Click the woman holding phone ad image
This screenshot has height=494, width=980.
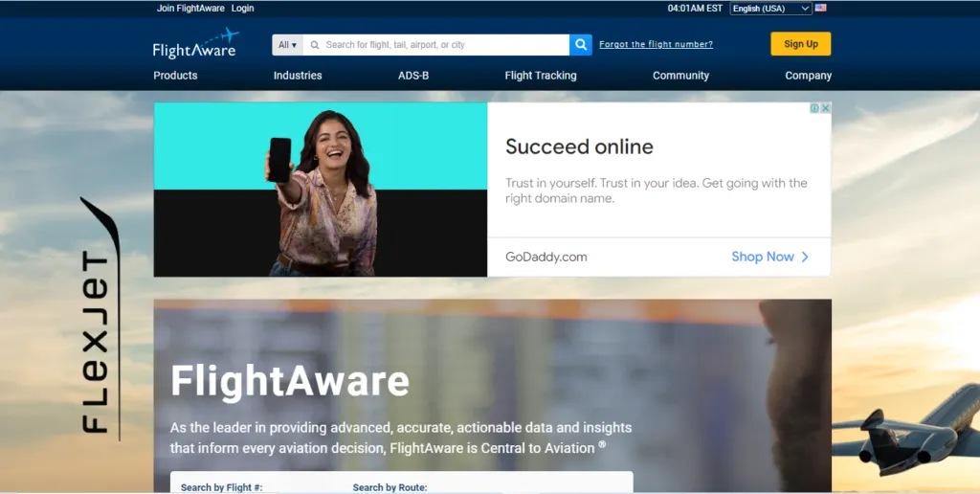(x=321, y=190)
